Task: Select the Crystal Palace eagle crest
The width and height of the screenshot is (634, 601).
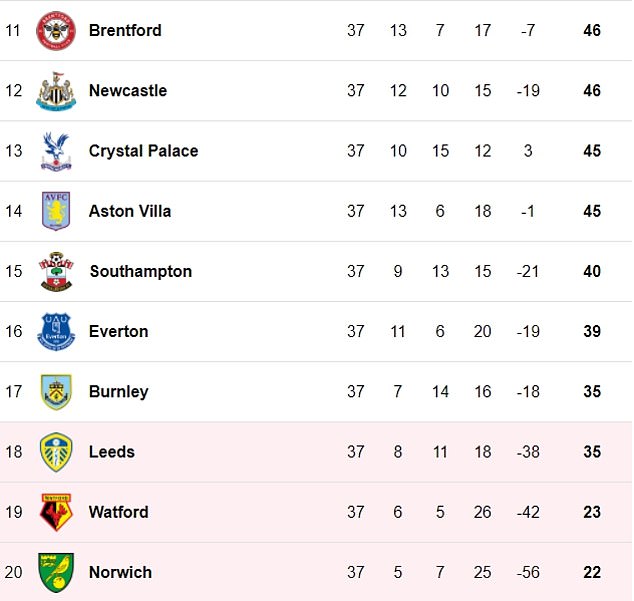Action: coord(56,151)
